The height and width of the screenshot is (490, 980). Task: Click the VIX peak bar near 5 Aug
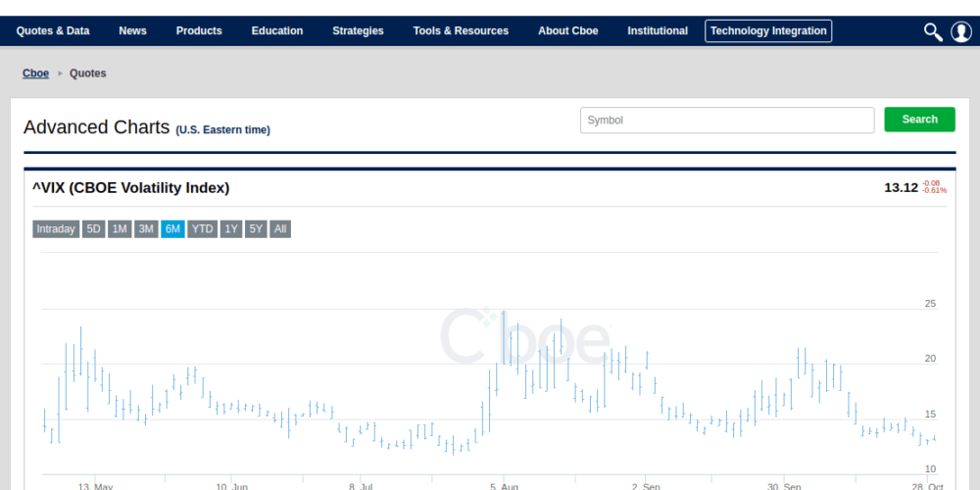pyautogui.click(x=504, y=338)
